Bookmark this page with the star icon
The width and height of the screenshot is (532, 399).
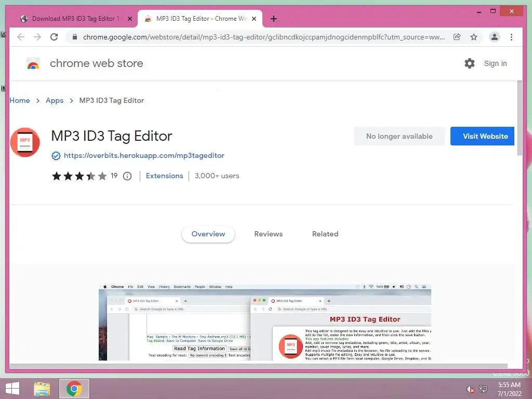coord(474,37)
